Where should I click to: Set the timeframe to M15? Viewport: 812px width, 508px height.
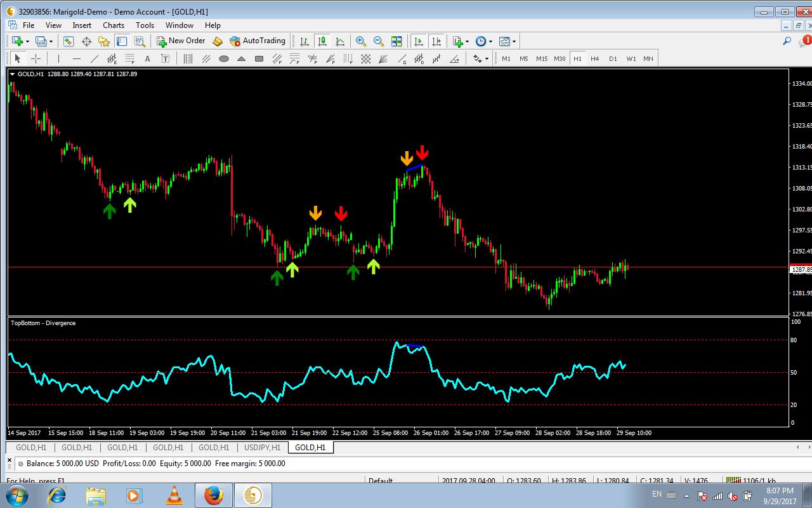[542, 58]
